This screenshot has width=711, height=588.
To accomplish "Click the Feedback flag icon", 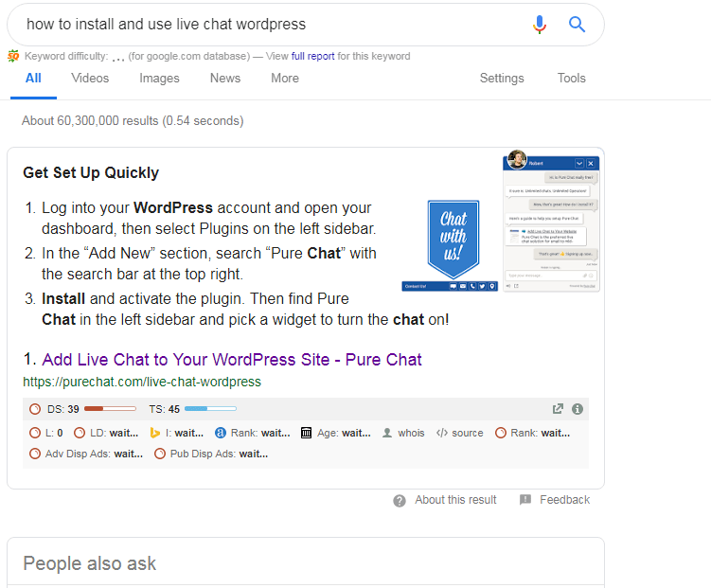I will pos(525,500).
